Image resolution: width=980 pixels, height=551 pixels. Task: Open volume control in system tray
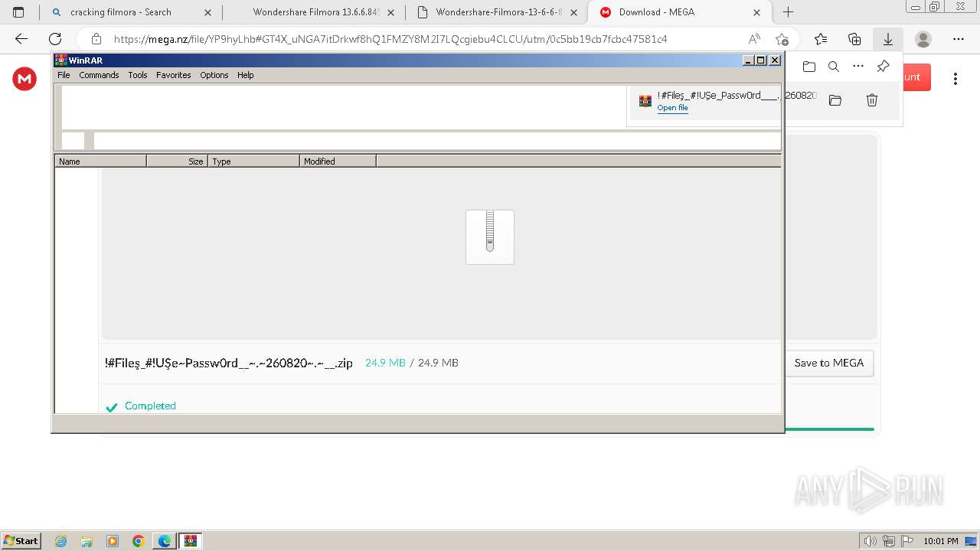(871, 541)
